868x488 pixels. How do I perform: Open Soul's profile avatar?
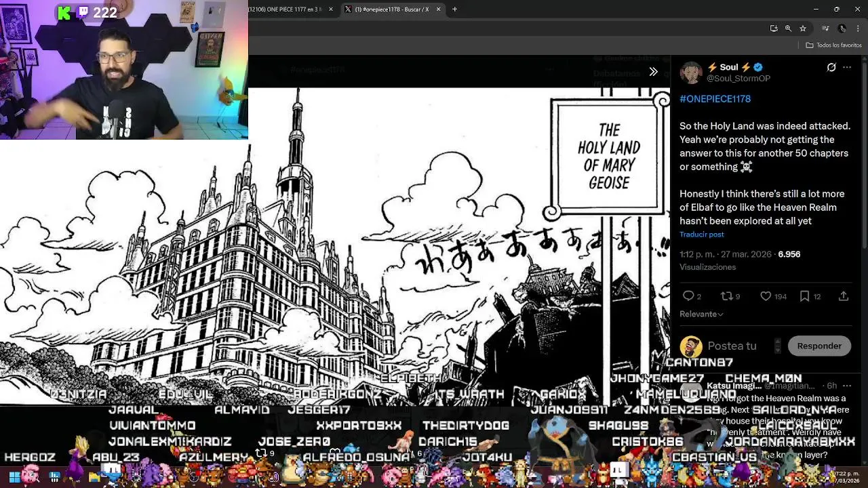point(691,73)
